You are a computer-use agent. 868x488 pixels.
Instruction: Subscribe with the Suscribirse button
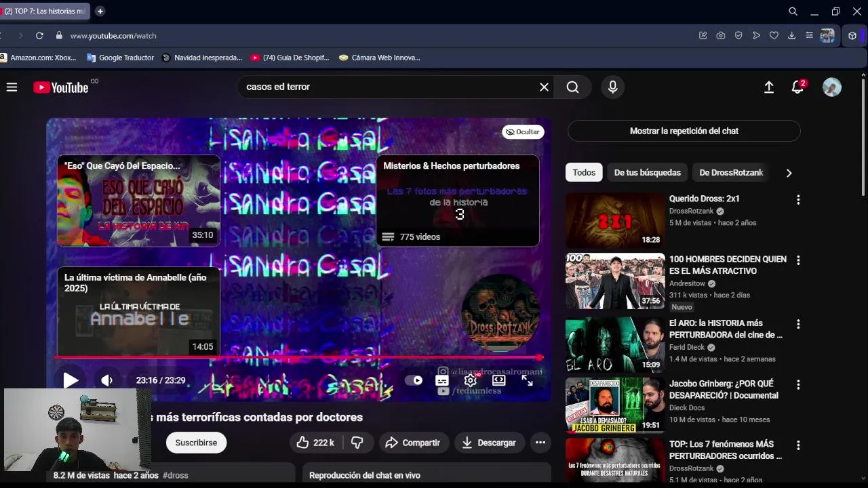[x=196, y=443]
